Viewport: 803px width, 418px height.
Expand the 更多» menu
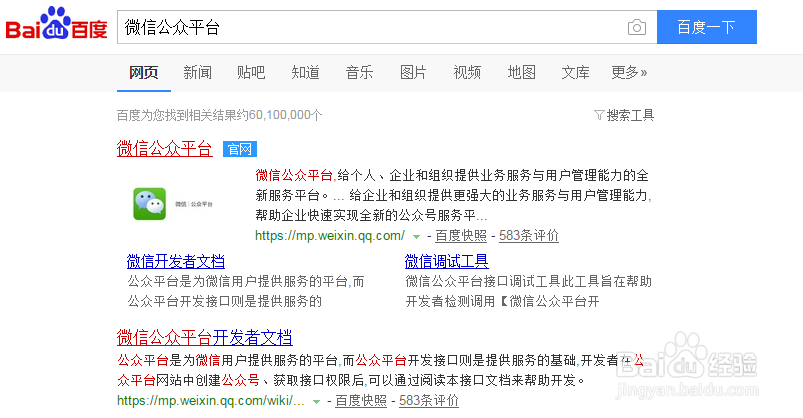(x=629, y=73)
